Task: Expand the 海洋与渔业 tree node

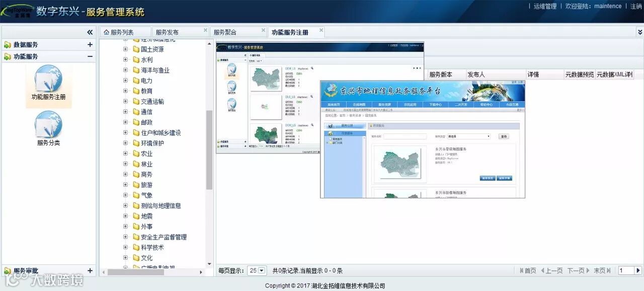Action: coord(125,70)
